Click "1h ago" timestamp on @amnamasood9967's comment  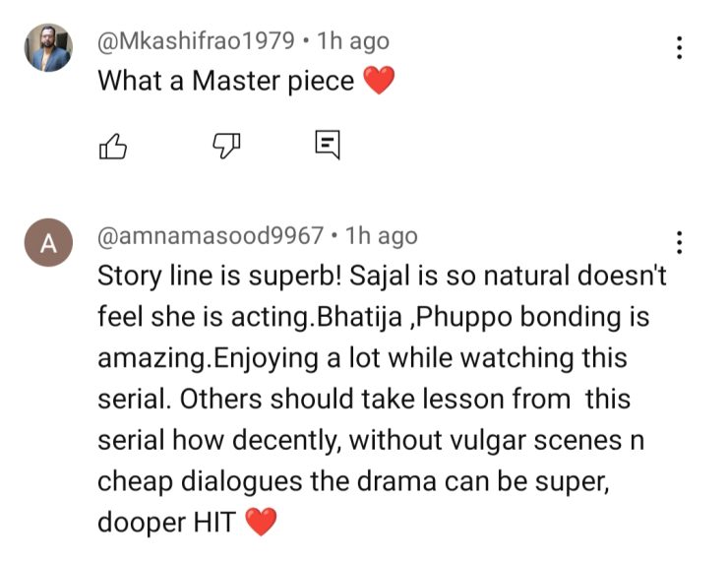tap(381, 236)
